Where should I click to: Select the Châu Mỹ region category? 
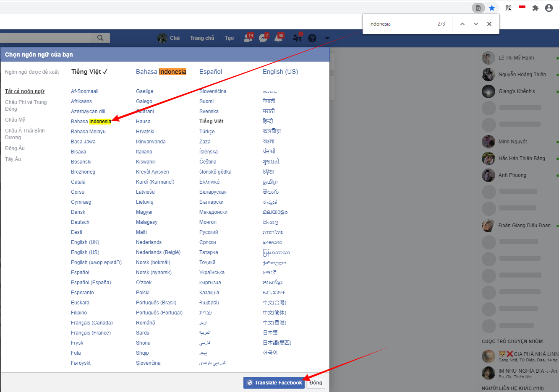[x=15, y=120]
